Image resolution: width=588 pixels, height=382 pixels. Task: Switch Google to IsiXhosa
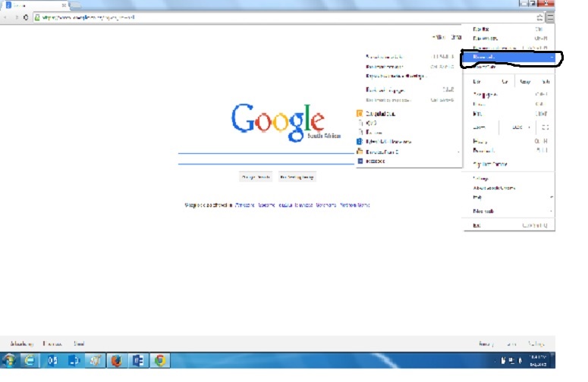tap(303, 205)
